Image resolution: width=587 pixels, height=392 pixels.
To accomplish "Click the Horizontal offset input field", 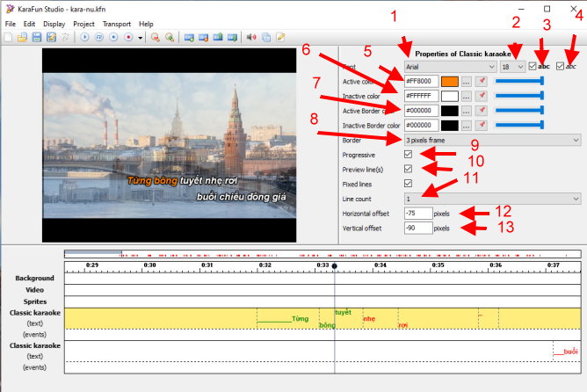I will [418, 213].
